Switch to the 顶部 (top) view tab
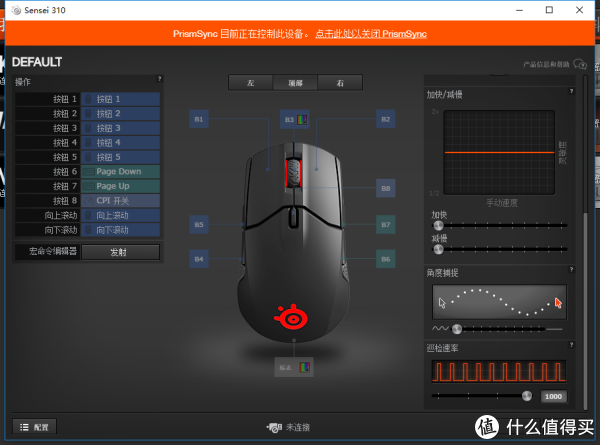This screenshot has height=445, width=600. click(295, 83)
